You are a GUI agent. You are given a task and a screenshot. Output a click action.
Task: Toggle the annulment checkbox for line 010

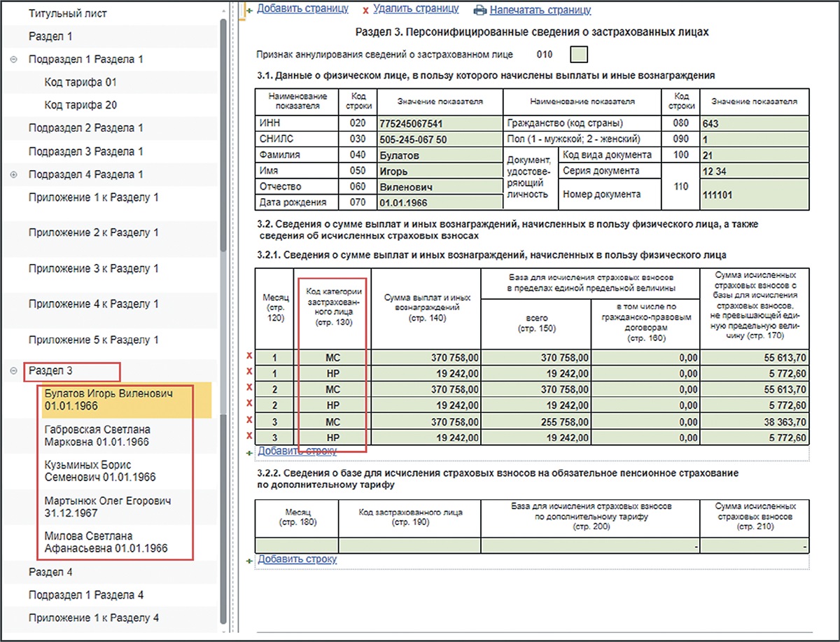click(579, 54)
